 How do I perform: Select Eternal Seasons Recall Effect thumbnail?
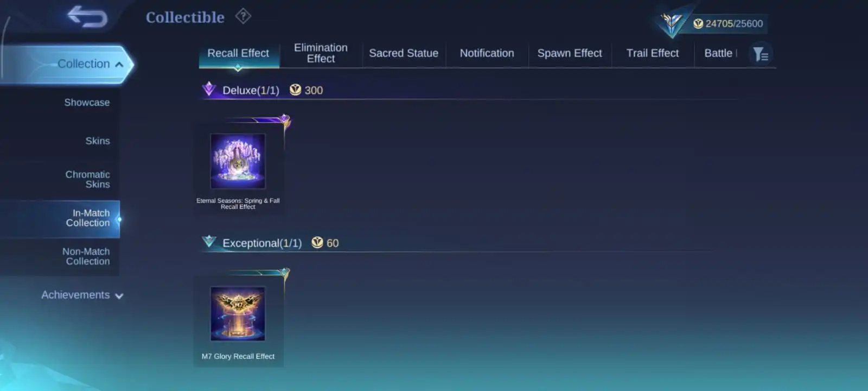pos(238,161)
